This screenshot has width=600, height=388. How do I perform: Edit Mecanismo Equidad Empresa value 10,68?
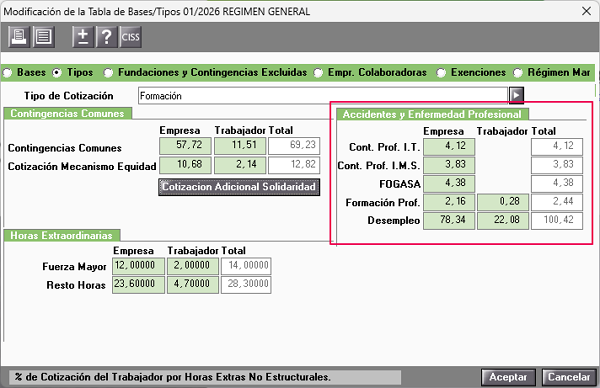tap(185, 165)
